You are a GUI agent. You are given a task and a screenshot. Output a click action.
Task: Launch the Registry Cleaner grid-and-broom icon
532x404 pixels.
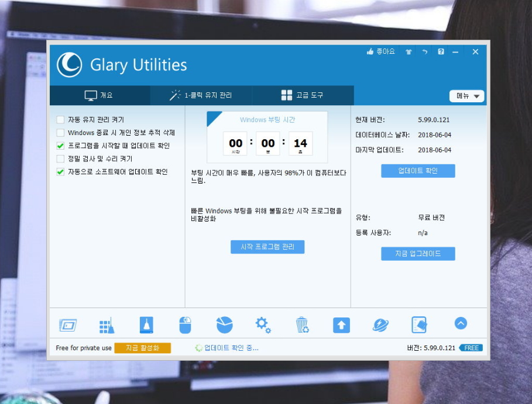click(x=107, y=326)
